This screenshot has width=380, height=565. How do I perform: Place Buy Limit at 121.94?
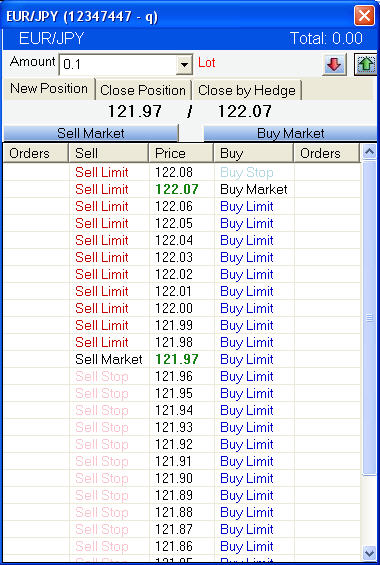point(247,410)
